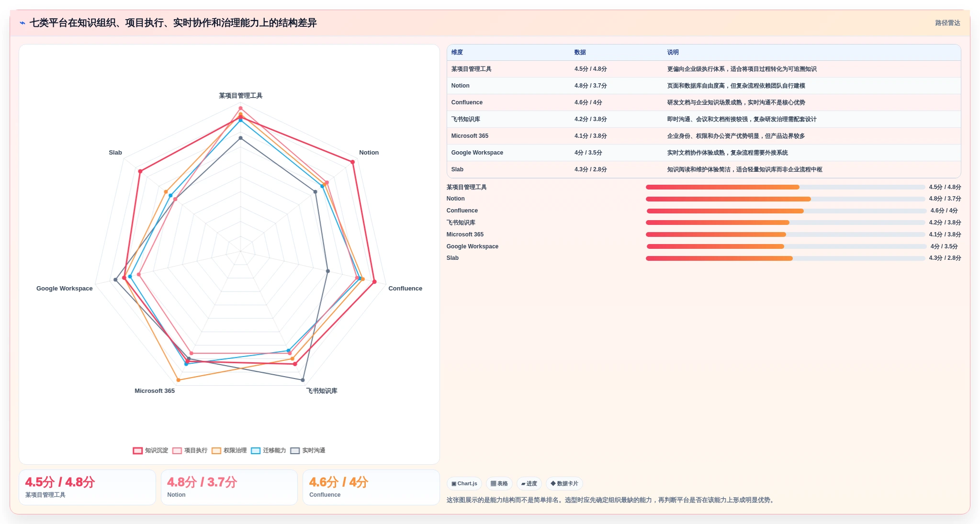
Task: Click the Notion row description text
Action: pos(736,86)
